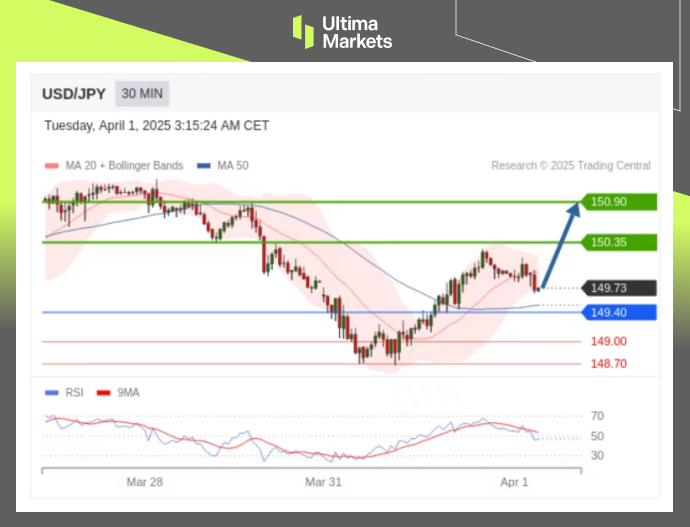Image resolution: width=690 pixels, height=527 pixels.
Task: Select the 150.35 green resistance price tag
Action: [x=620, y=242]
